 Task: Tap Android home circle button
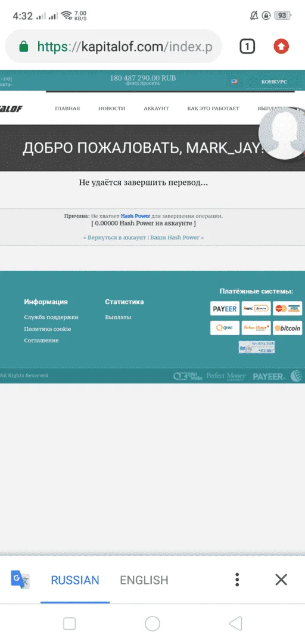pyautogui.click(x=152, y=624)
